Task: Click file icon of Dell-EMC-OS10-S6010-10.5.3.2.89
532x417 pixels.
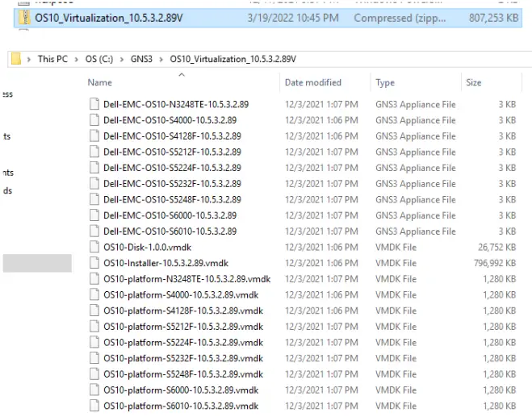Action: 94,231
